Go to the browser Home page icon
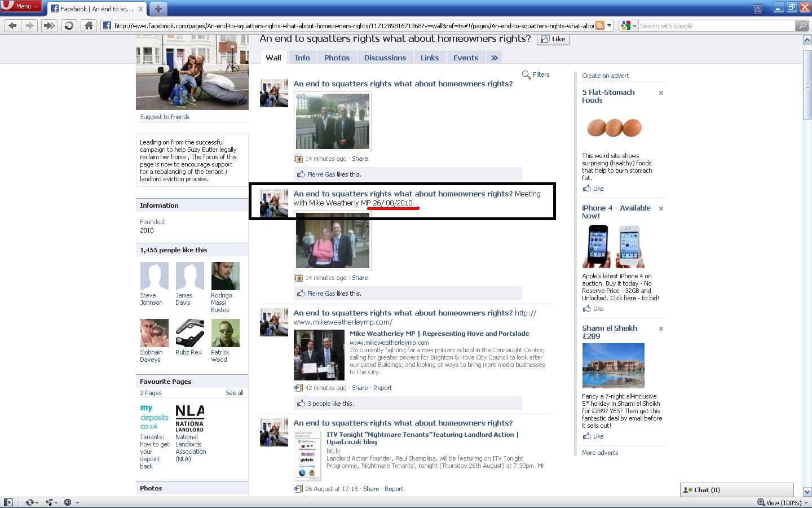Screen dimensions: 812x508 click(x=89, y=25)
